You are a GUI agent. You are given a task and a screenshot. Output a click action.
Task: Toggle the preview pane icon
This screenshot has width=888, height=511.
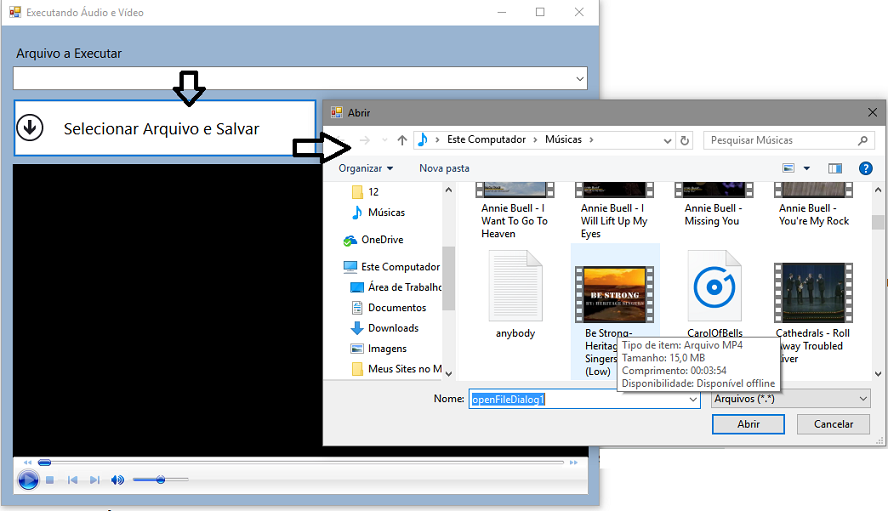pyautogui.click(x=835, y=168)
